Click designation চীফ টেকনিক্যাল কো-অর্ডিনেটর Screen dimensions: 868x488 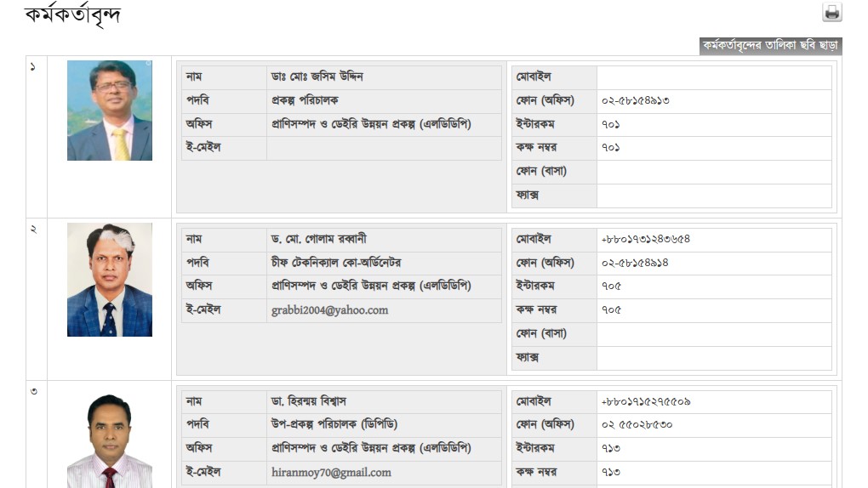pos(336,262)
